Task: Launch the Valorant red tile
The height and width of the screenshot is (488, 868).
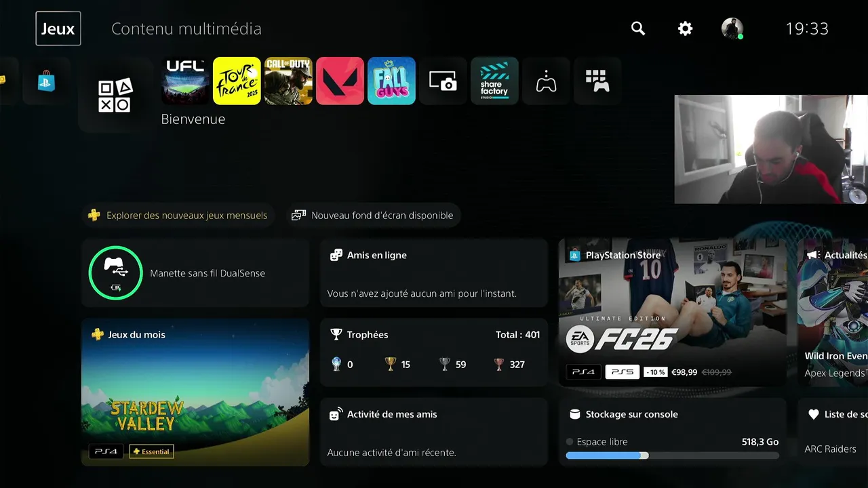Action: [340, 81]
